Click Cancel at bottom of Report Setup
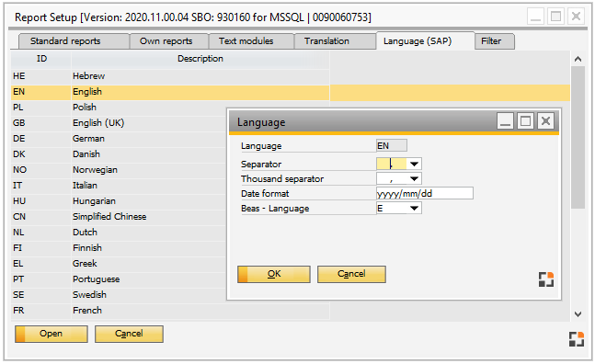The height and width of the screenshot is (364, 595). click(x=129, y=334)
